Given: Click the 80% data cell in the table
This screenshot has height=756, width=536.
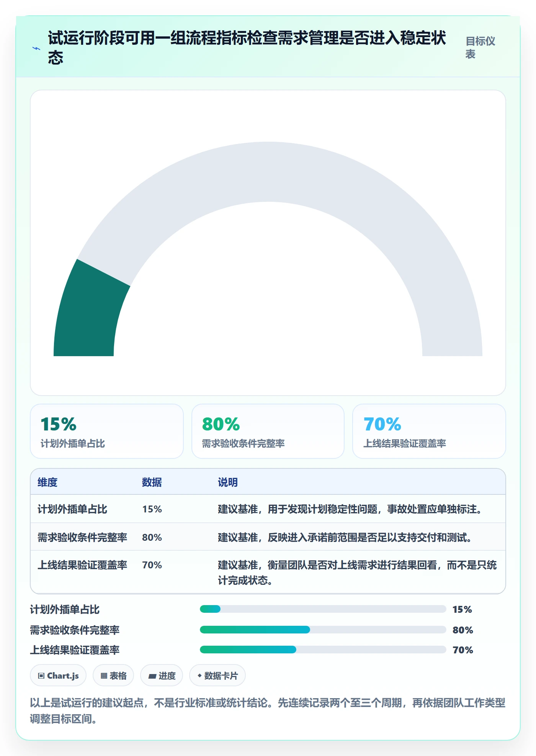Looking at the screenshot, I should click(x=152, y=537).
